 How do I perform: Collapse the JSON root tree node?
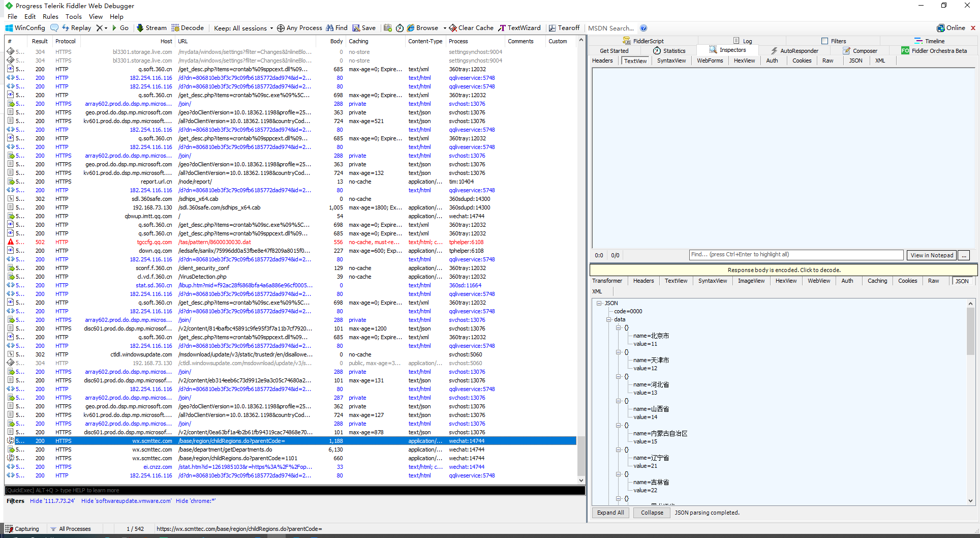point(599,303)
